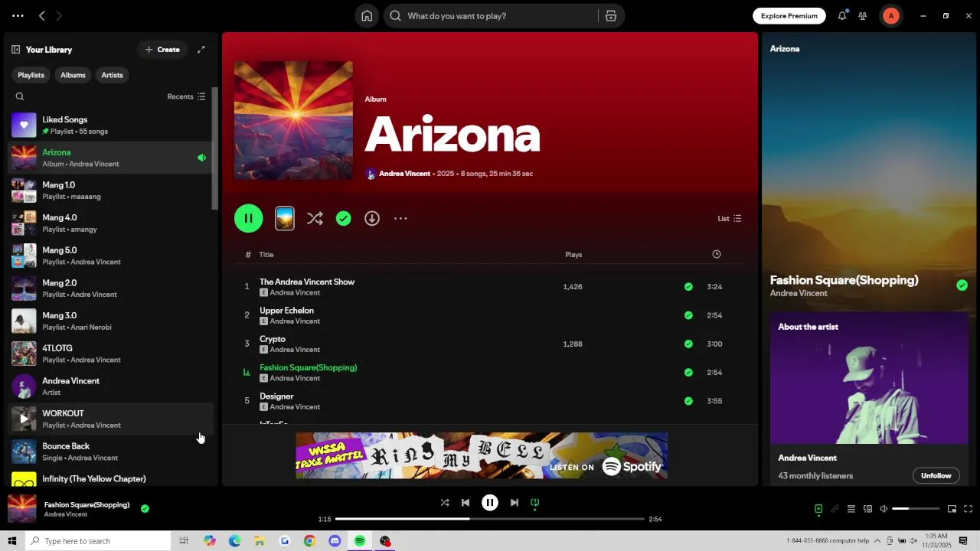Toggle saved check beside bottom bar song title
Image resolution: width=980 pixels, height=551 pixels.
coord(145,508)
